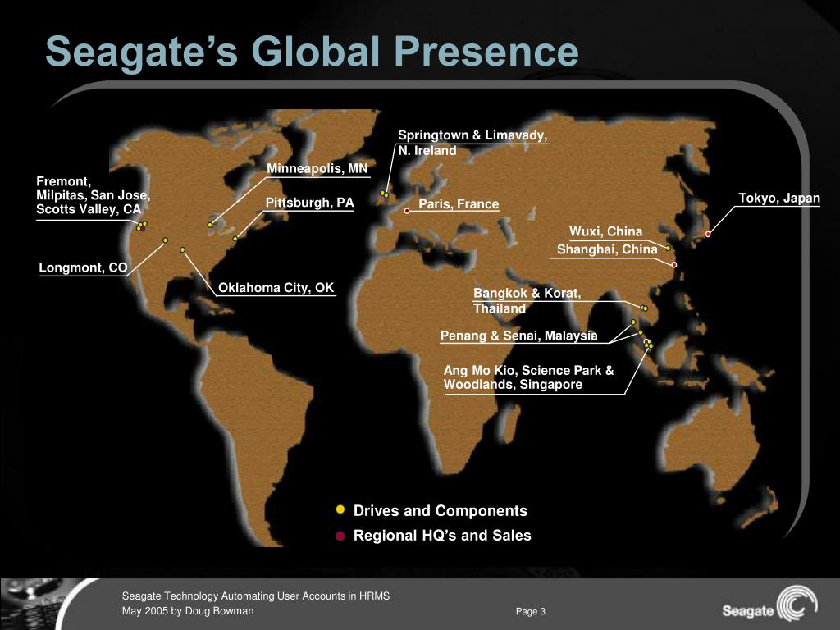Screen dimensions: 840x630
Task: Click the yellow Oklahoma City map marker
Action: coord(183,249)
